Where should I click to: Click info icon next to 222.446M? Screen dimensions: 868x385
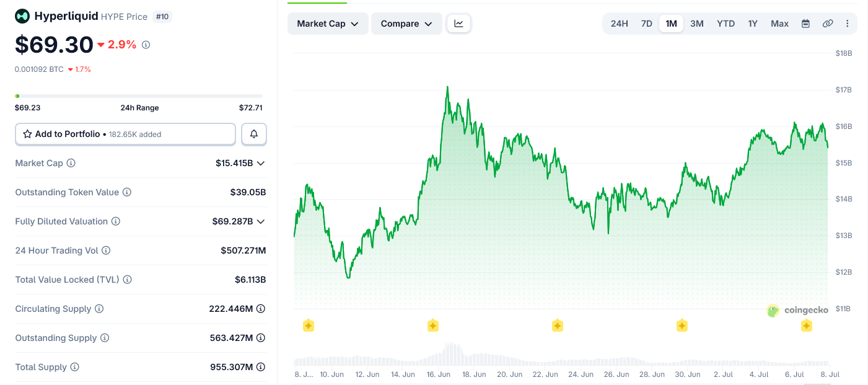(x=261, y=309)
